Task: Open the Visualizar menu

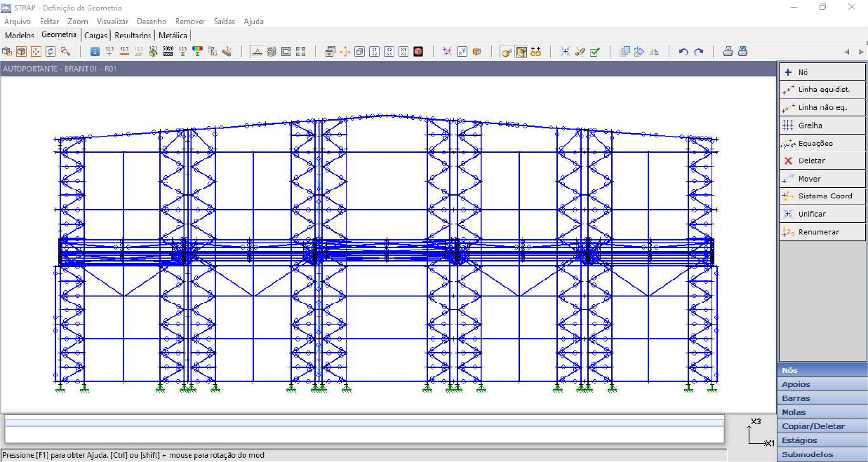Action: (112, 21)
